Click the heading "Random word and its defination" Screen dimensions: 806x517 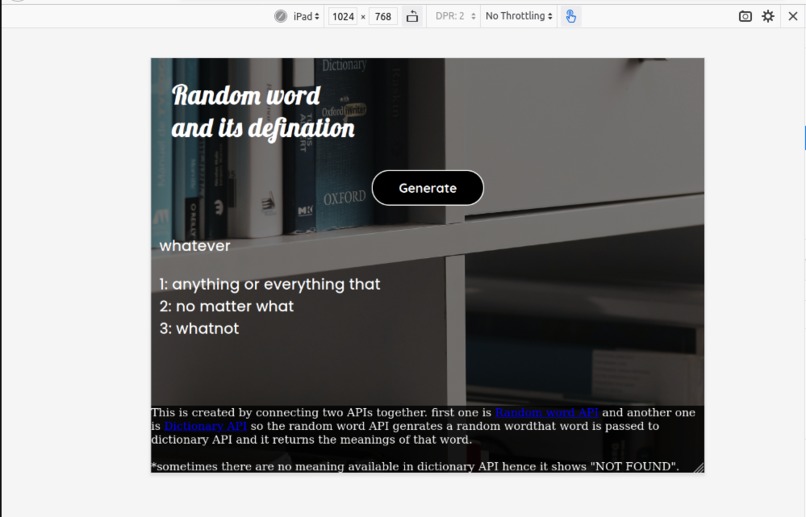coord(263,112)
